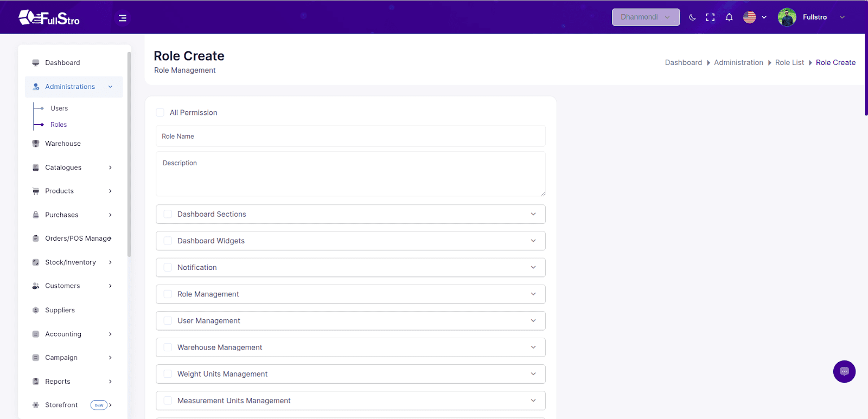This screenshot has width=868, height=419.
Task: Click the Suppliers sidebar icon
Action: coord(36,310)
